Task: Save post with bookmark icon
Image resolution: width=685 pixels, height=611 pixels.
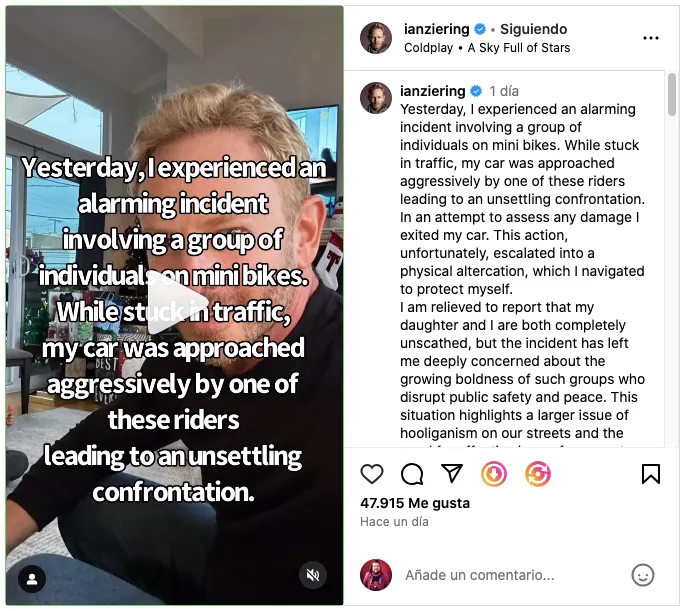Action: pos(650,474)
